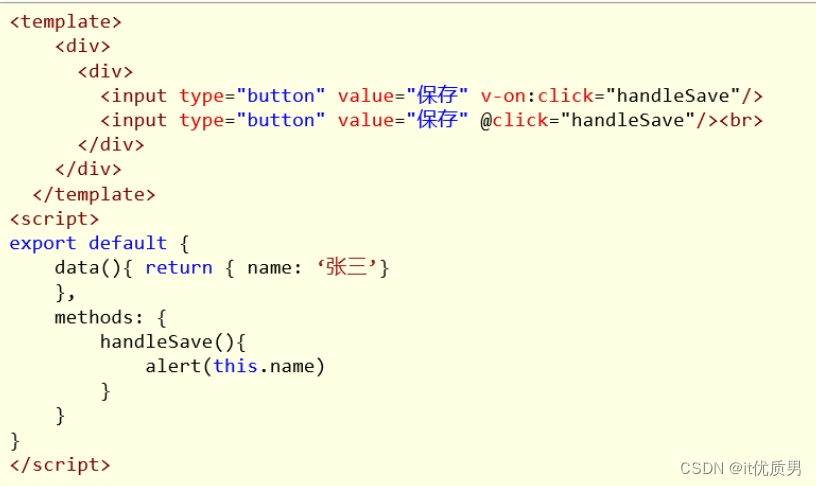The width and height of the screenshot is (816, 486).
Task: Click the '张三' string value
Action: [347, 267]
